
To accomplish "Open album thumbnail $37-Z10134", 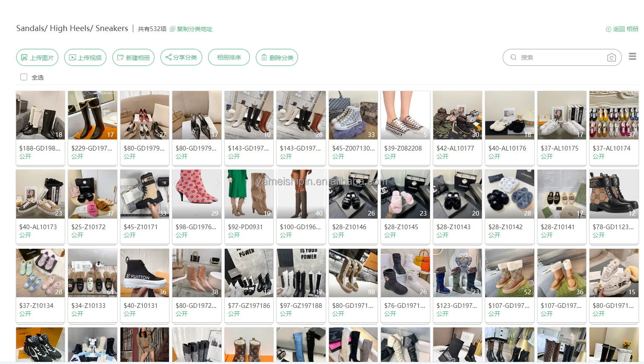I will coord(40,273).
